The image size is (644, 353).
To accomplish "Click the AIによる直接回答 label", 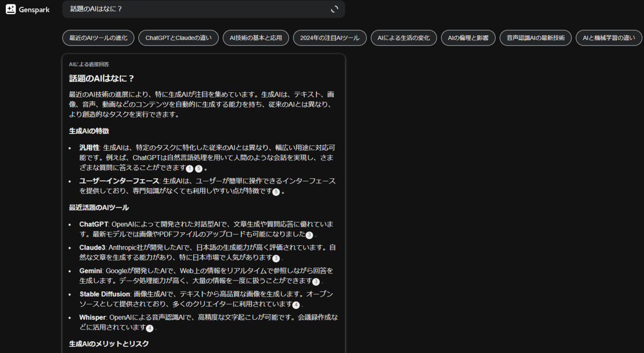I will pos(89,64).
